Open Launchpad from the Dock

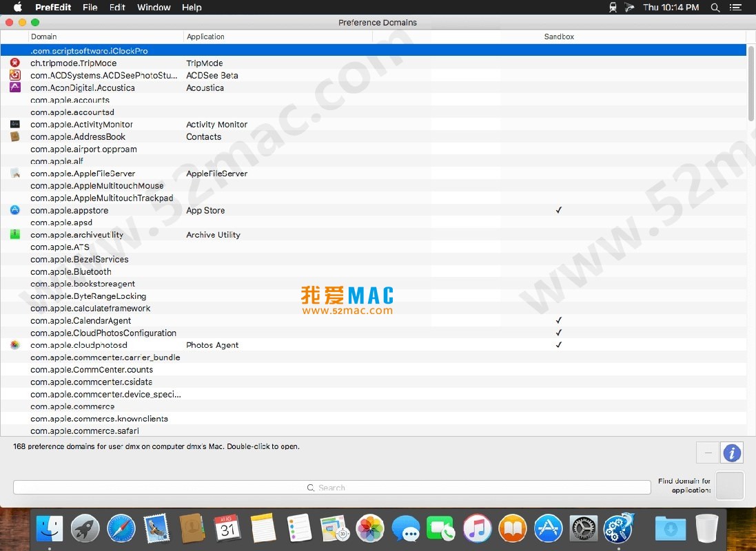pos(85,529)
